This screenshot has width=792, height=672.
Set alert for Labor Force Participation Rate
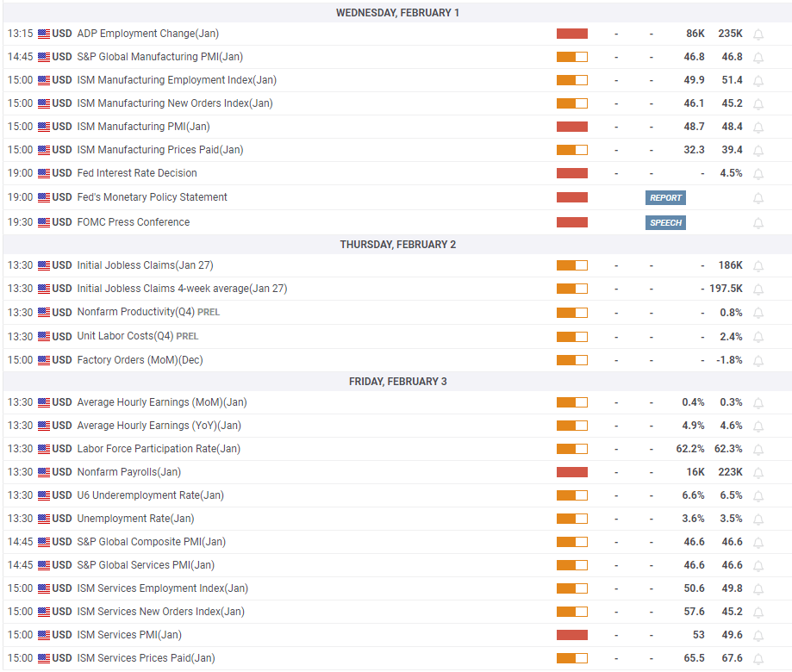758,450
